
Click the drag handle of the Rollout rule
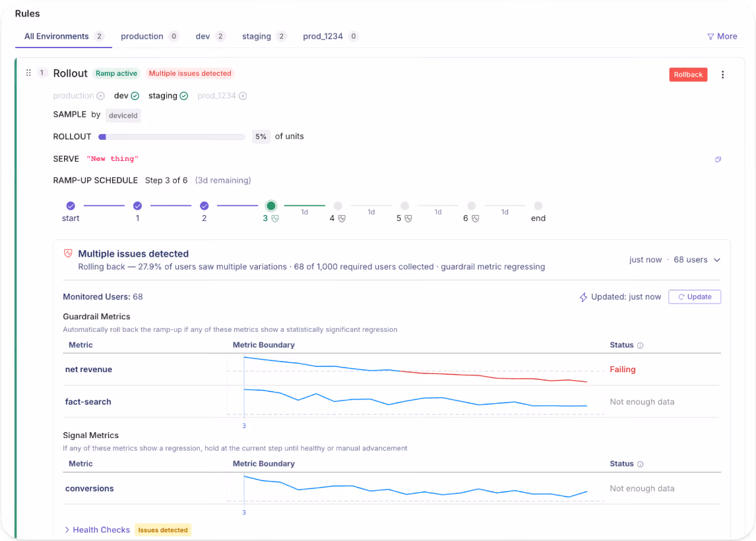coord(28,73)
